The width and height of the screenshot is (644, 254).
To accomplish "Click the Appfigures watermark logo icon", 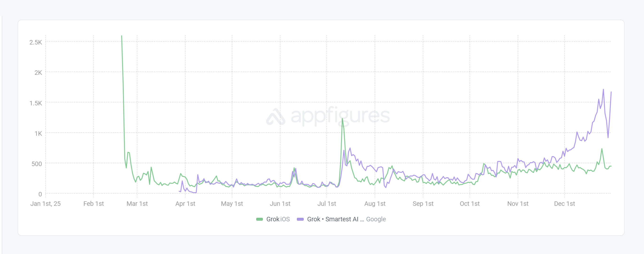I will pyautogui.click(x=276, y=117).
